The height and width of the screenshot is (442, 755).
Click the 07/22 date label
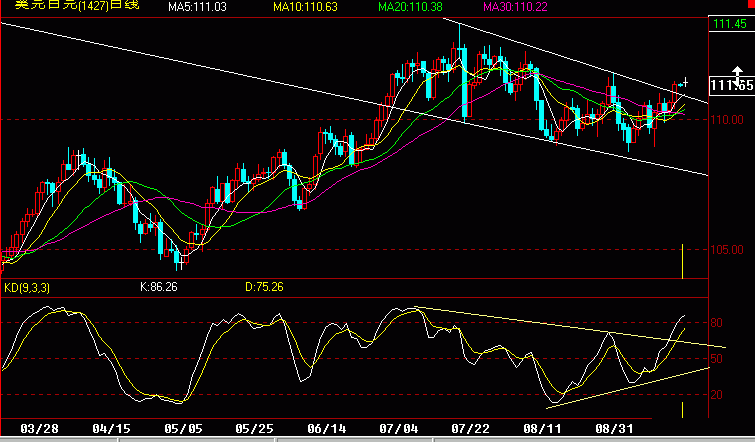pos(470,429)
